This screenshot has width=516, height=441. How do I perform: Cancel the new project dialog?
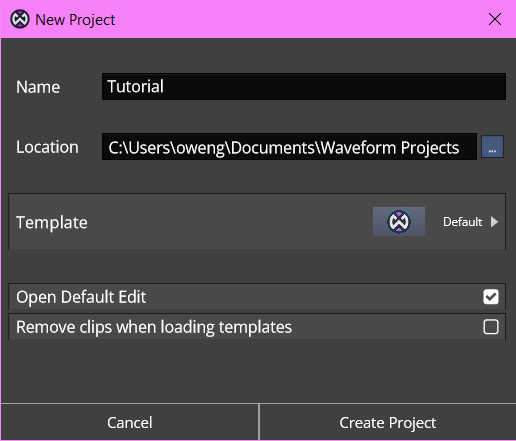tap(130, 422)
